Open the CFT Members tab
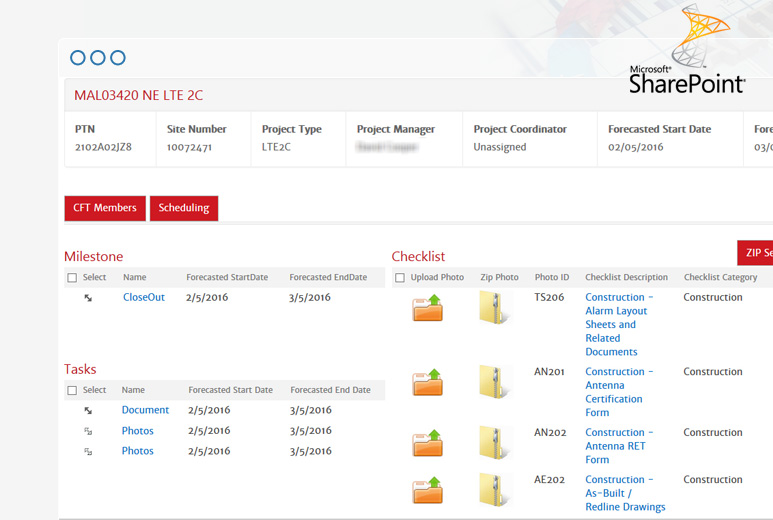The height and width of the screenshot is (520, 773). [105, 208]
